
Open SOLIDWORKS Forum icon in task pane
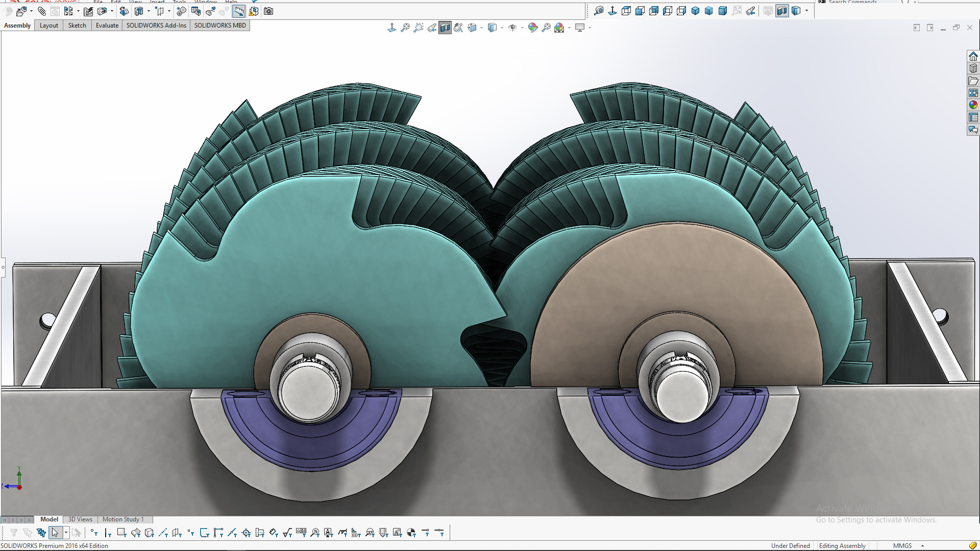(x=973, y=130)
